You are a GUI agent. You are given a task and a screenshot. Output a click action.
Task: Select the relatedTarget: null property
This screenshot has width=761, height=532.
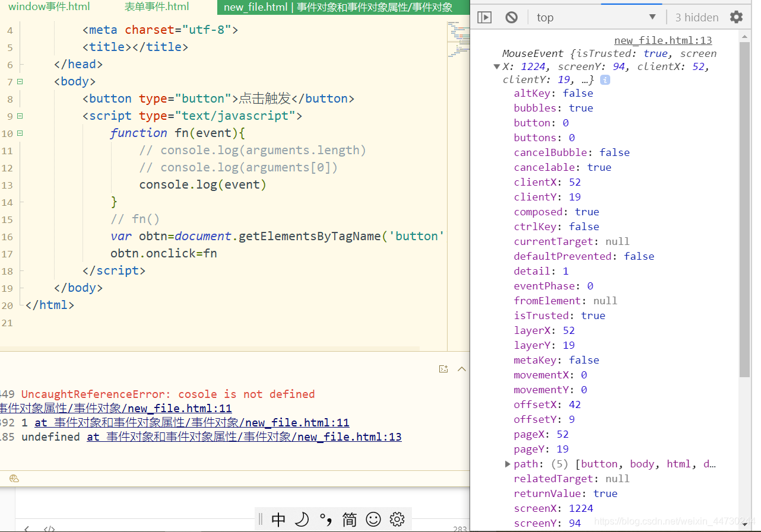572,479
